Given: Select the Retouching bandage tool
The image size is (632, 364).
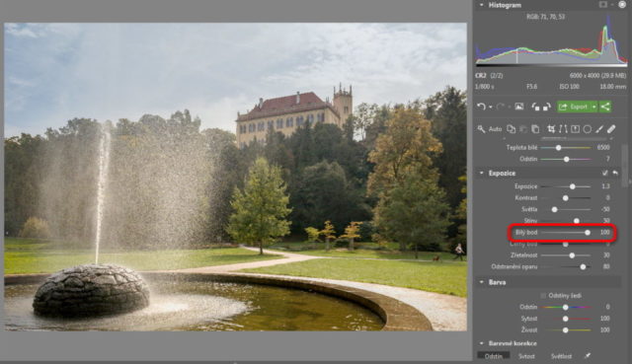Looking at the screenshot, I should (611, 129).
